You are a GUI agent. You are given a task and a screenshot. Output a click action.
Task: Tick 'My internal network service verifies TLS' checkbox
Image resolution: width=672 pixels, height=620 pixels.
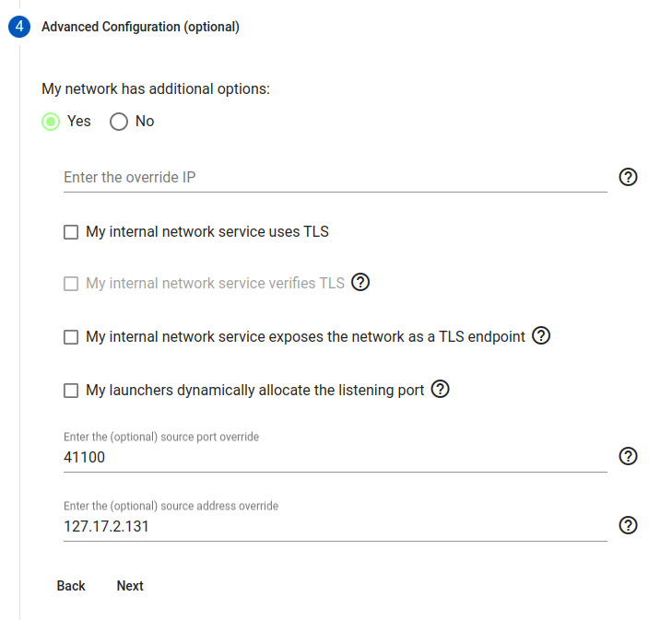(x=71, y=284)
